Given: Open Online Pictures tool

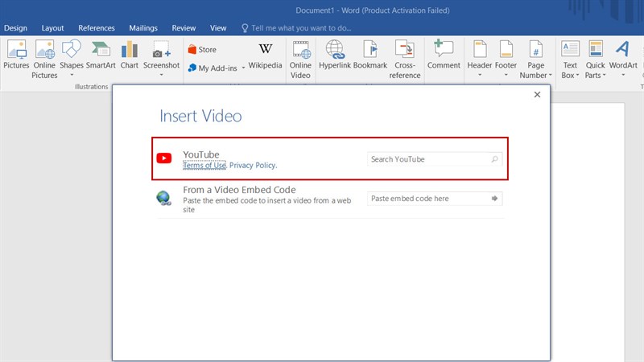Looking at the screenshot, I should 44,60.
